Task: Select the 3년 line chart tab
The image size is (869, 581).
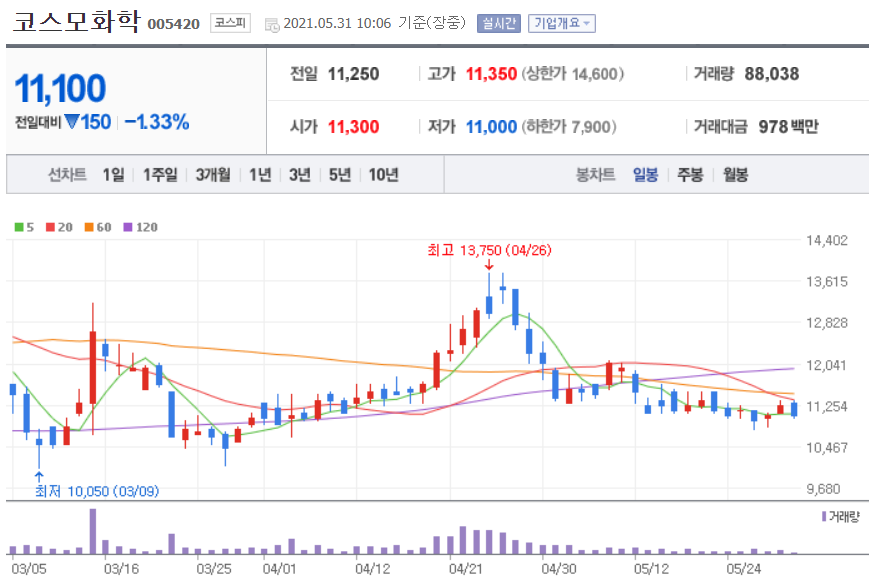Action: pyautogui.click(x=300, y=175)
